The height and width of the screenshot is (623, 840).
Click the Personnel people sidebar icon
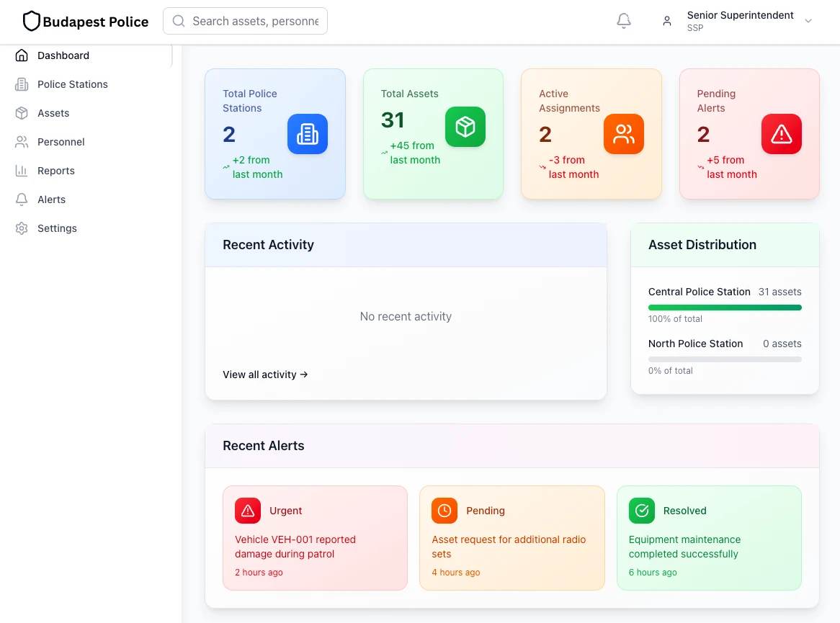(22, 142)
